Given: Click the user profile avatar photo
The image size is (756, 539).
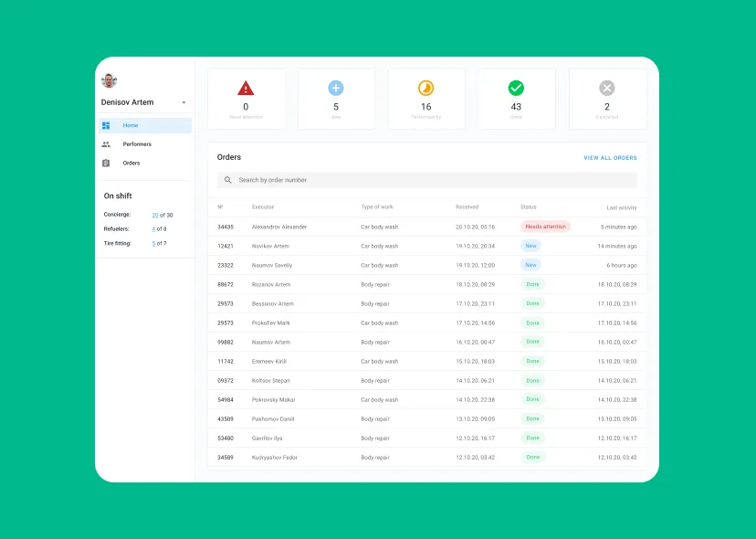Looking at the screenshot, I should [109, 80].
